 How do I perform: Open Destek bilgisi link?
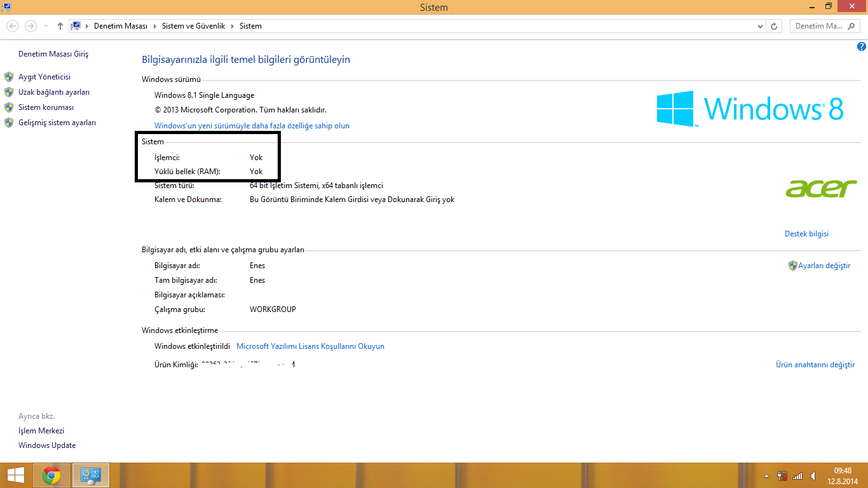point(806,234)
